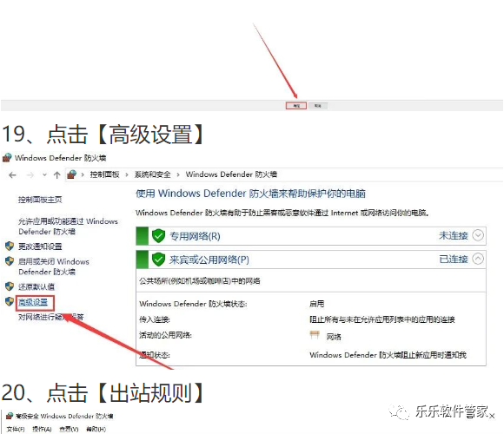The height and width of the screenshot is (434, 504).
Task: Click the Windows Defender 防火墙状态: label
Action: point(193,304)
